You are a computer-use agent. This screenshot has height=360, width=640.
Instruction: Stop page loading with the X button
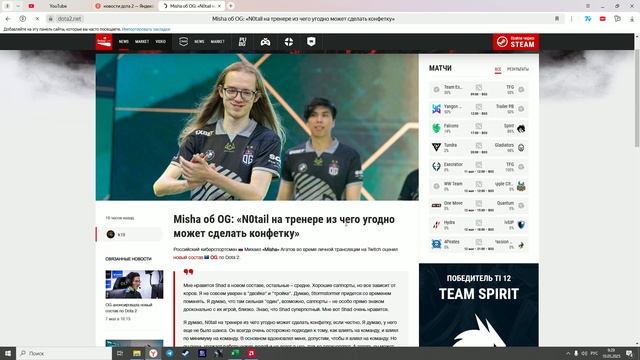37,19
